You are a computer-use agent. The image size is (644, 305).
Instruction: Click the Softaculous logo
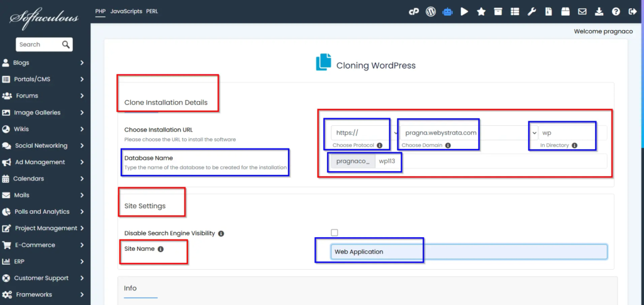45,18
